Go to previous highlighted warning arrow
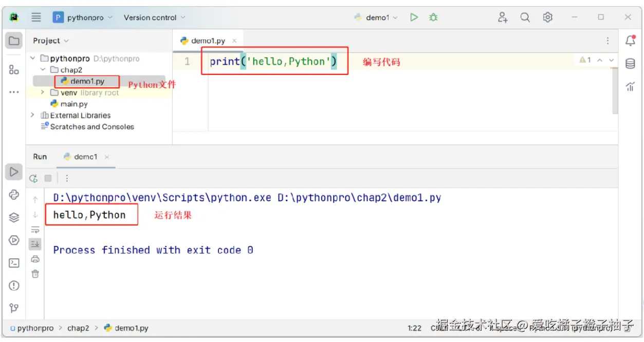 (600, 60)
